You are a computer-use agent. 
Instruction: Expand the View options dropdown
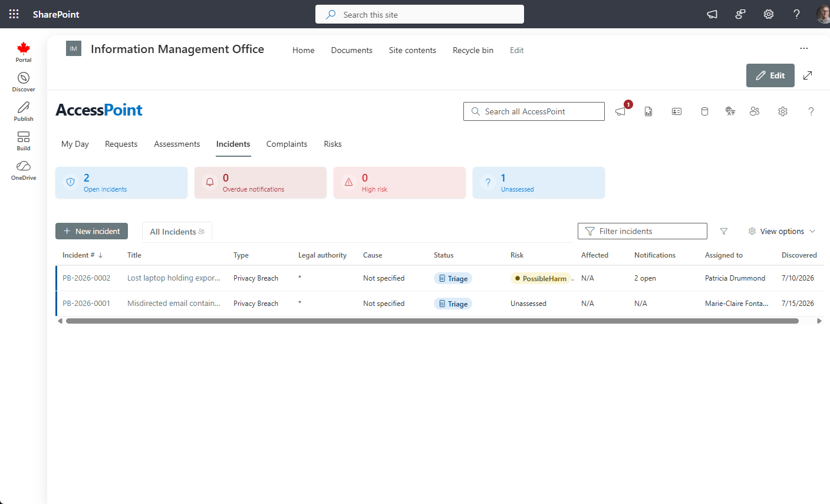tap(782, 231)
